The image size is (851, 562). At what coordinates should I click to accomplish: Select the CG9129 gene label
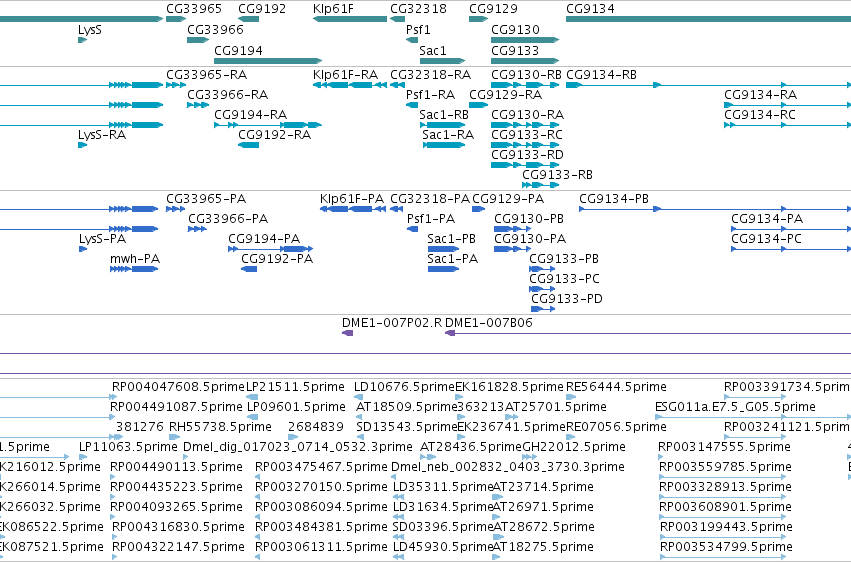(x=493, y=9)
